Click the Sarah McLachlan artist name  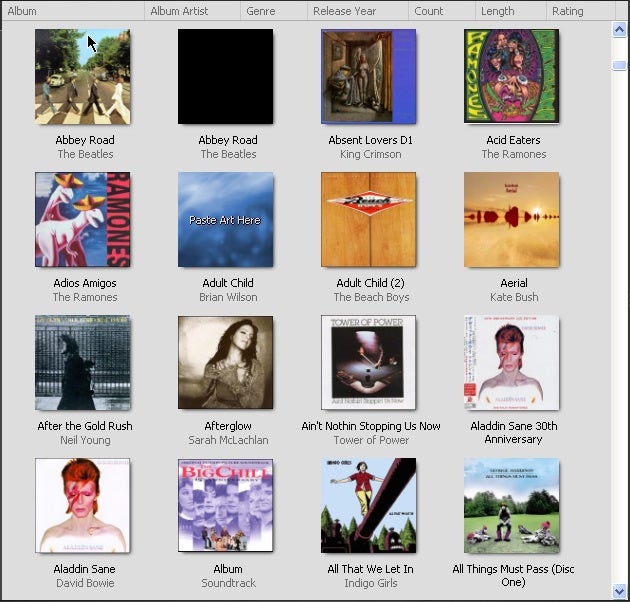tap(228, 440)
